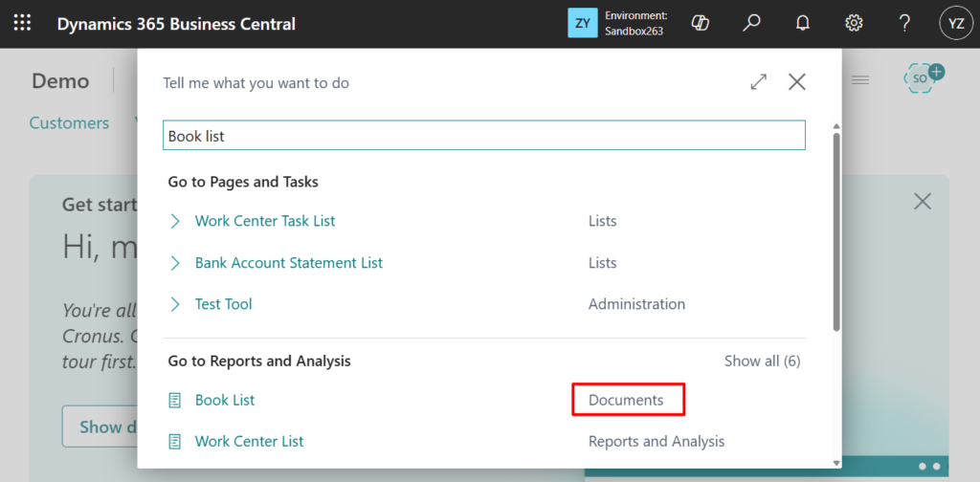Image resolution: width=980 pixels, height=482 pixels.
Task: Open the Settings gear icon
Action: coord(854,24)
